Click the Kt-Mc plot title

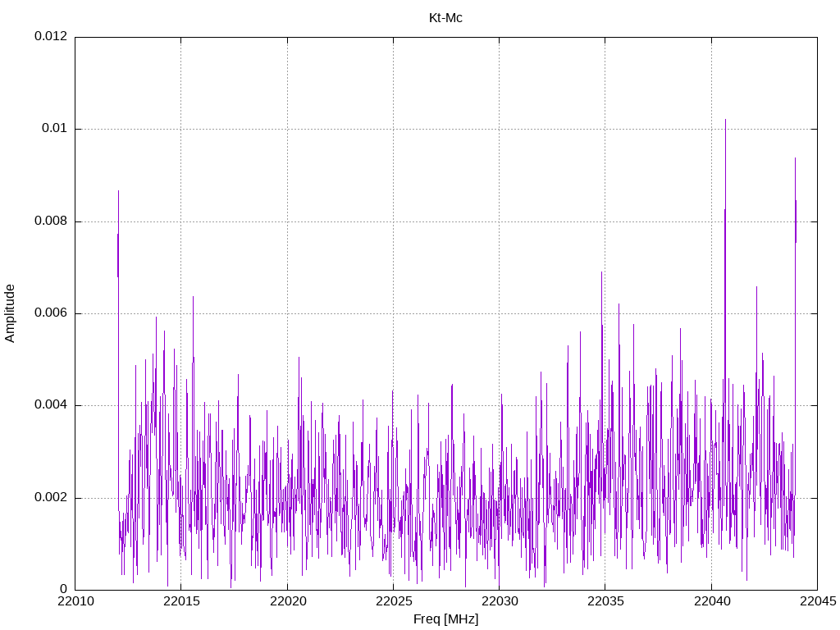(445, 18)
